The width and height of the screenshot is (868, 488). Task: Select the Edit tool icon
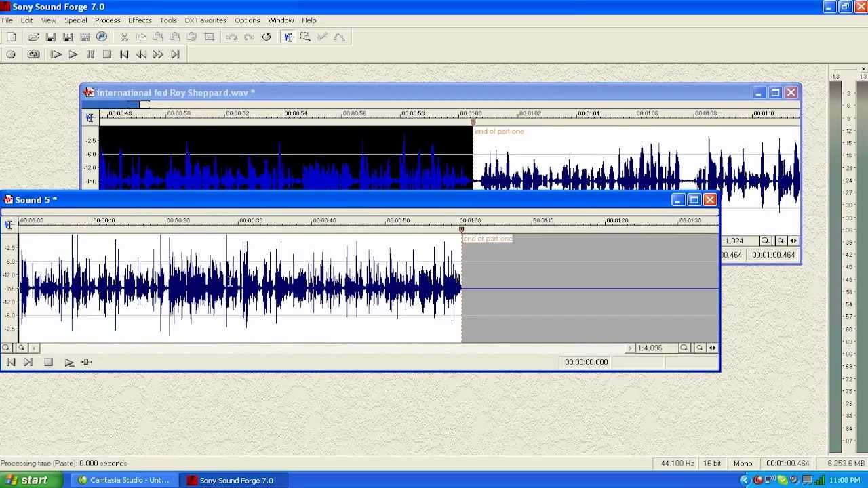[288, 37]
